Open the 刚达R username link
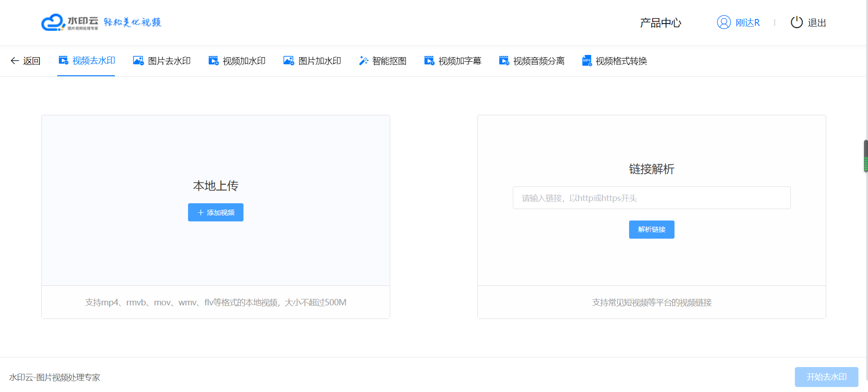 point(747,23)
